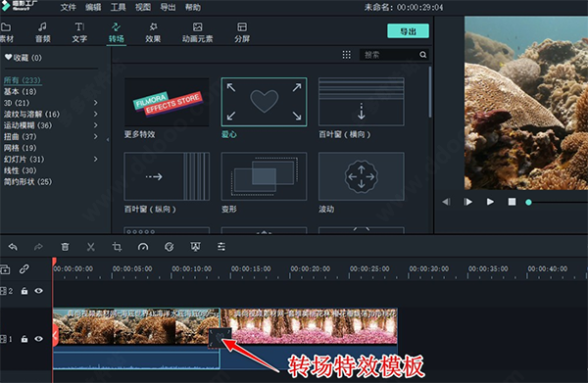Viewport: 588px width, 383px height.
Task: Click the play button in preview
Action: point(490,202)
